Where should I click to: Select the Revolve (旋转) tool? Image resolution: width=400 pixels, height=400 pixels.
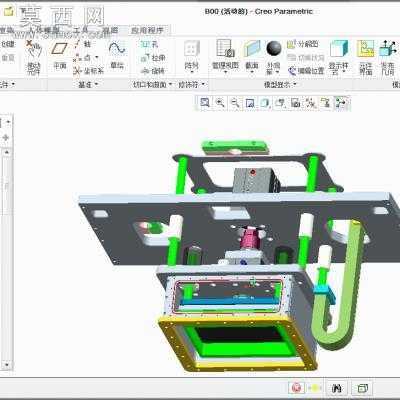click(x=153, y=71)
